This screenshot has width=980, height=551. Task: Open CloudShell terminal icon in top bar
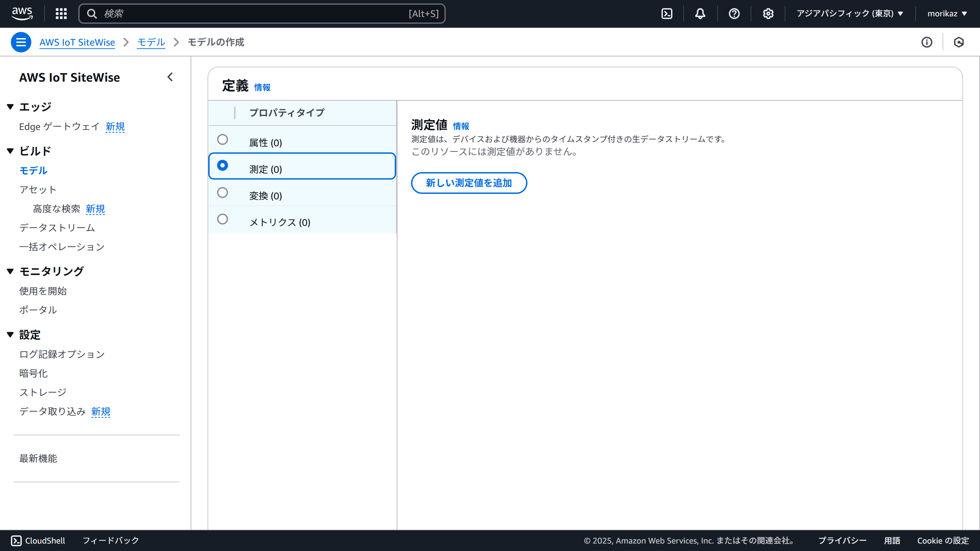point(667,14)
